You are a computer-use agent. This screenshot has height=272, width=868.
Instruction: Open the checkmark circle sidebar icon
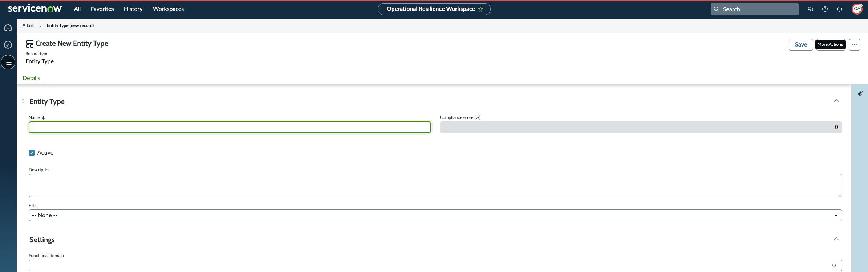point(8,45)
